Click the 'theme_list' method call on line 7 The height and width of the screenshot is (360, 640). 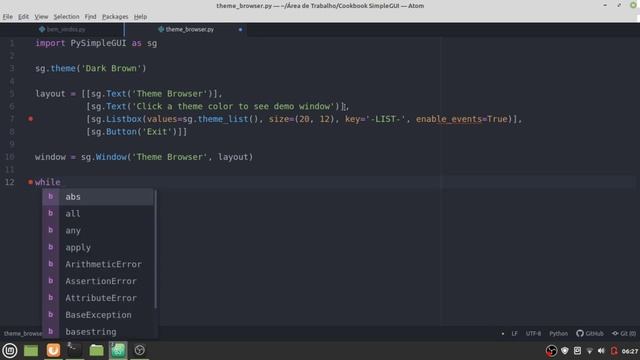tap(223, 119)
